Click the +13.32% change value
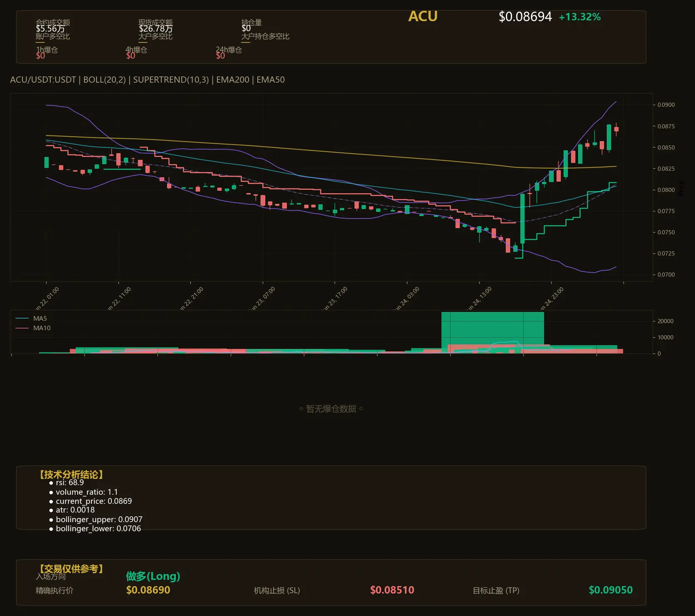 pos(580,17)
